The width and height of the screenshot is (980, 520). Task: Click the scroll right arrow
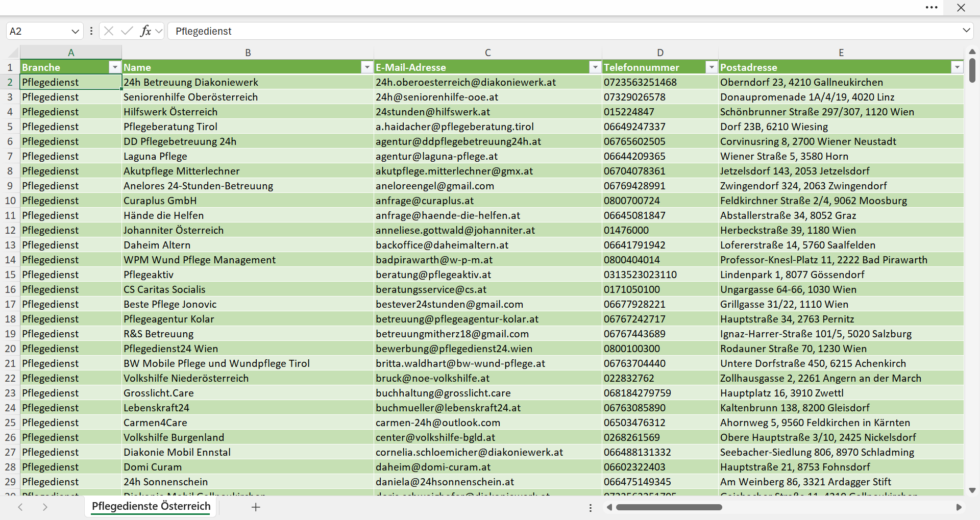(x=959, y=507)
